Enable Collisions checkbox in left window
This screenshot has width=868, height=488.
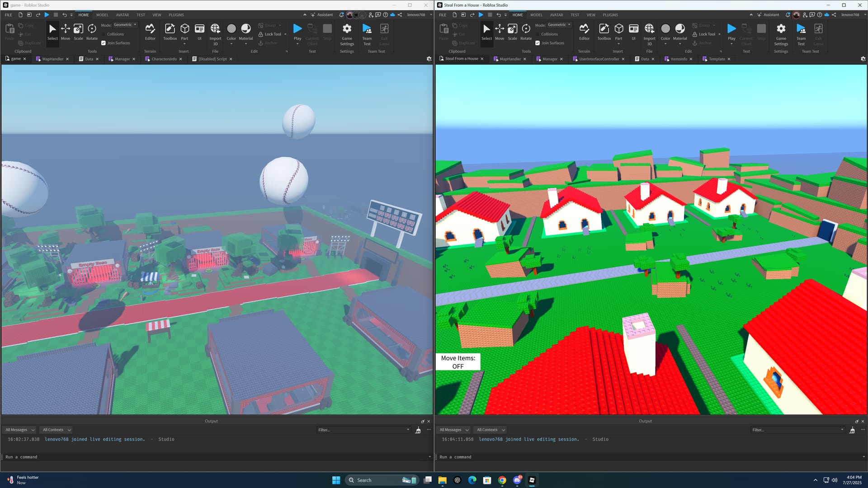[x=104, y=34]
